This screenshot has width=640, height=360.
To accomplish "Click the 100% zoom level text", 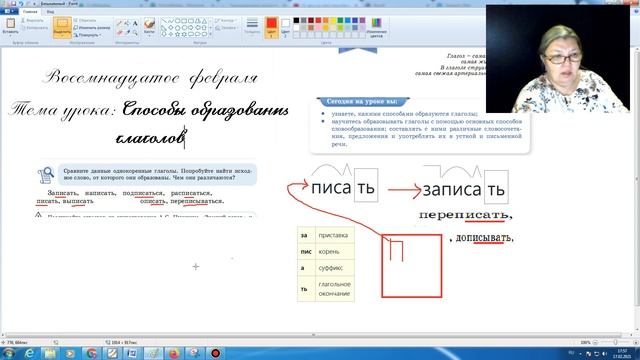I will click(x=585, y=342).
